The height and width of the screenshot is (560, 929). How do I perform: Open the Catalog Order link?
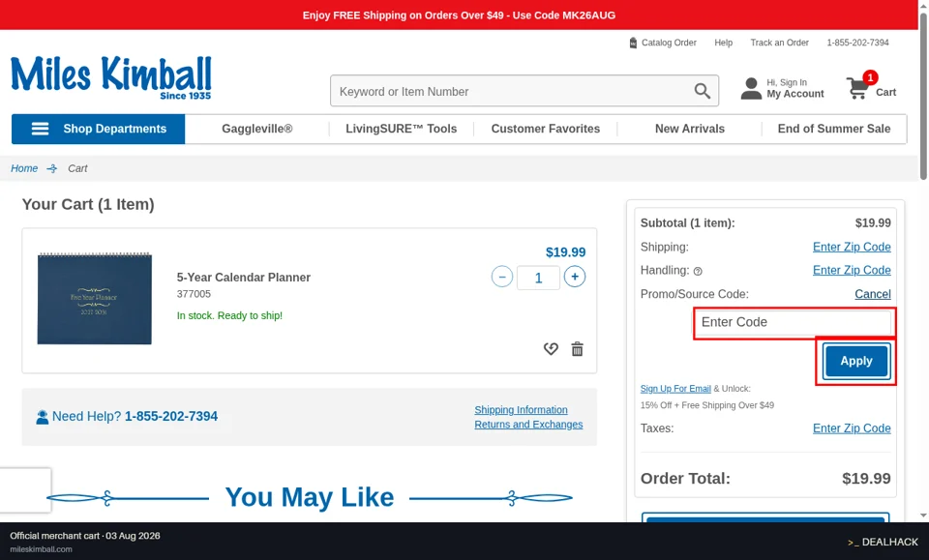coord(669,43)
